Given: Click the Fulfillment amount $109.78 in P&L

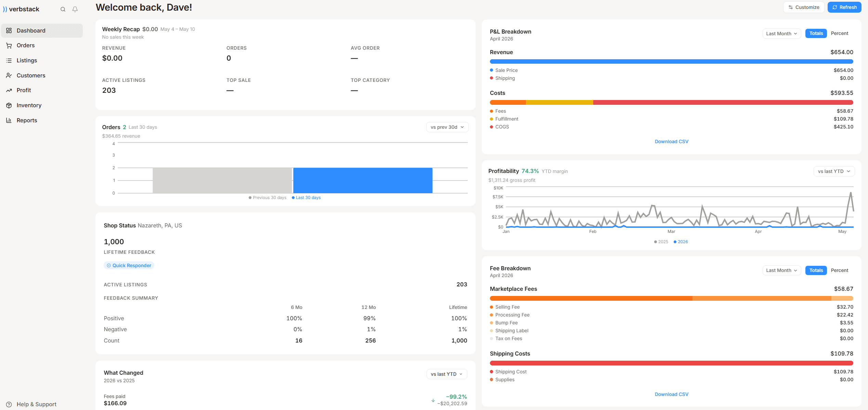Looking at the screenshot, I should pyautogui.click(x=843, y=119).
